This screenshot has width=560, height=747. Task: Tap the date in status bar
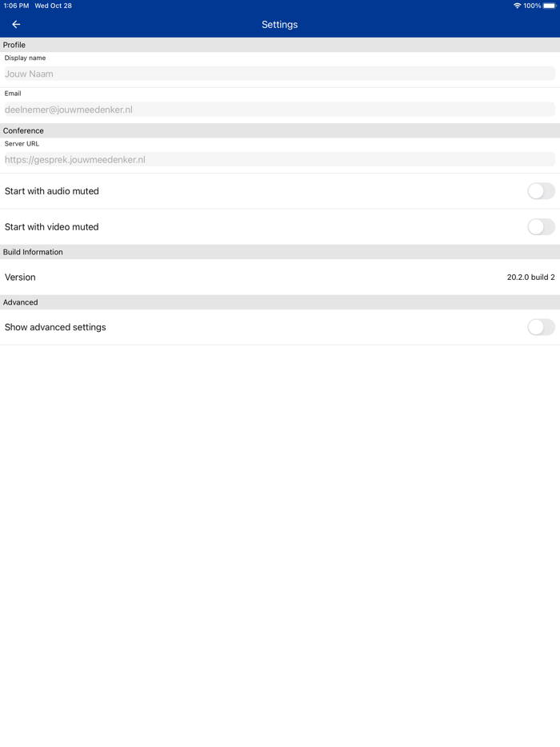click(54, 6)
